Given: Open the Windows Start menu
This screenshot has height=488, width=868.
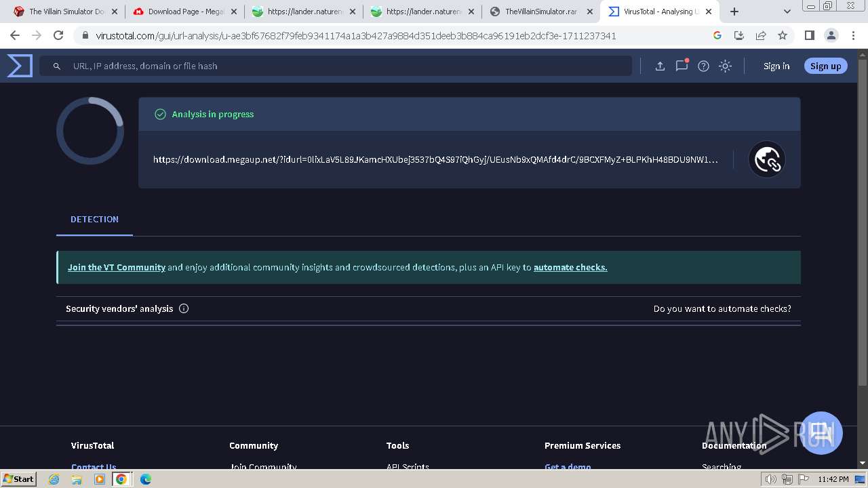Looking at the screenshot, I should pyautogui.click(x=19, y=479).
